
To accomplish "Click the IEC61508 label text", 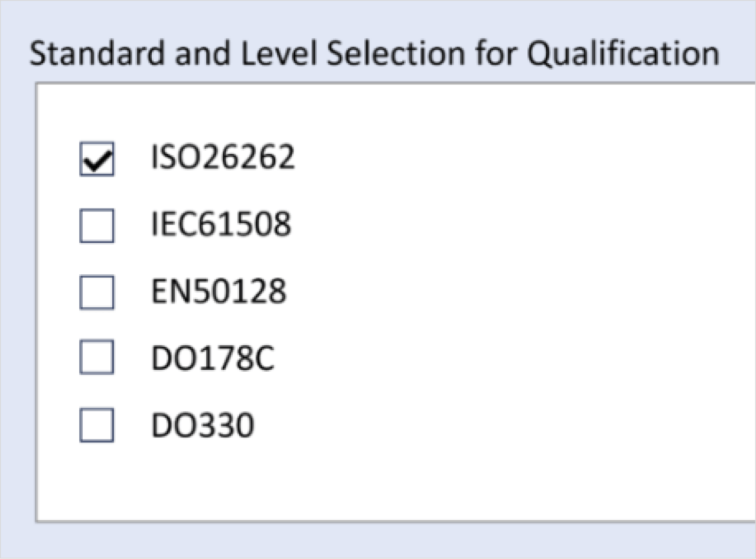I will tap(221, 225).
